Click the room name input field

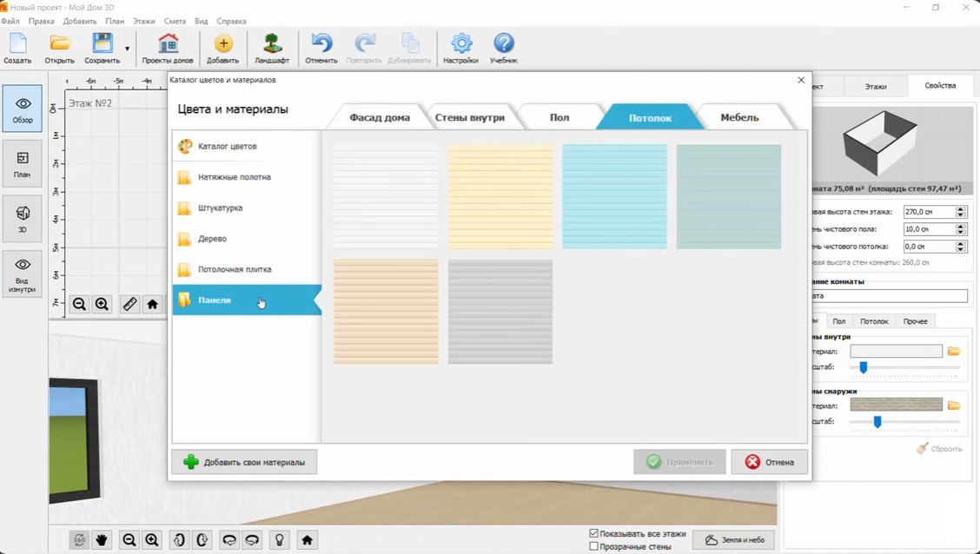coord(888,296)
